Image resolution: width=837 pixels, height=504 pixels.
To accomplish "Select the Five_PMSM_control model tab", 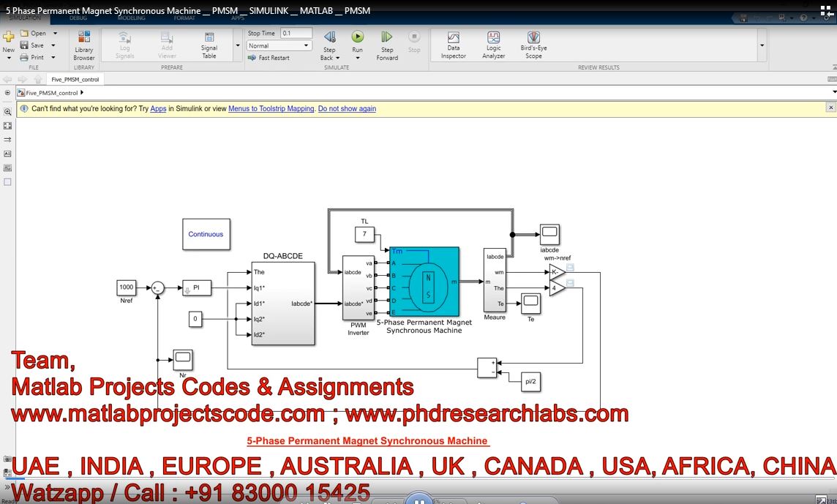I will 75,79.
